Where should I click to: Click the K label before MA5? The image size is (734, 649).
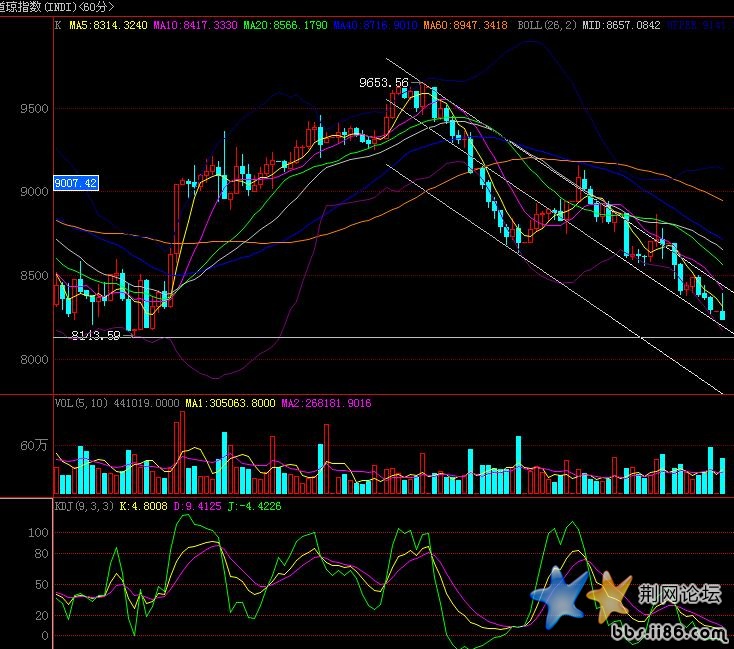(x=58, y=25)
